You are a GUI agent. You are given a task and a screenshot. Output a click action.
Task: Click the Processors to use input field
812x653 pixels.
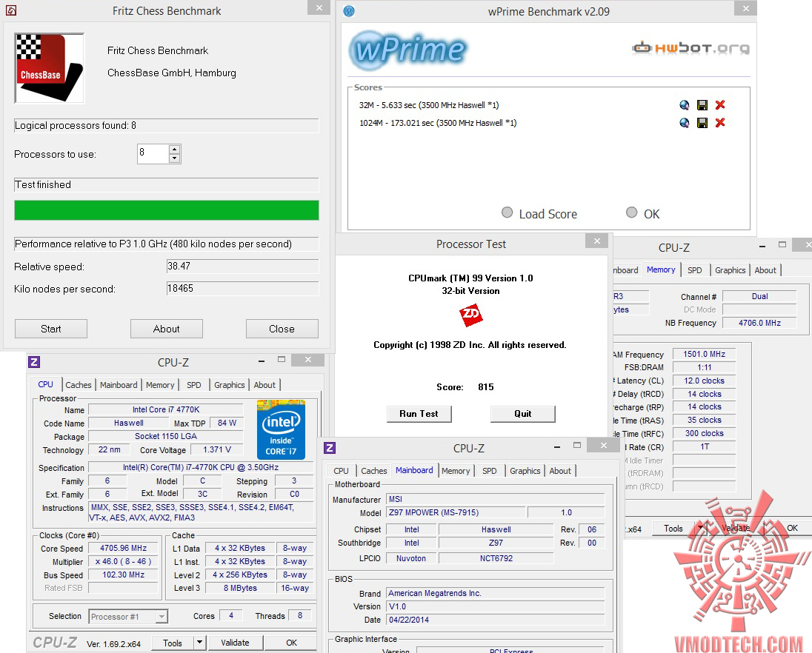pos(153,154)
